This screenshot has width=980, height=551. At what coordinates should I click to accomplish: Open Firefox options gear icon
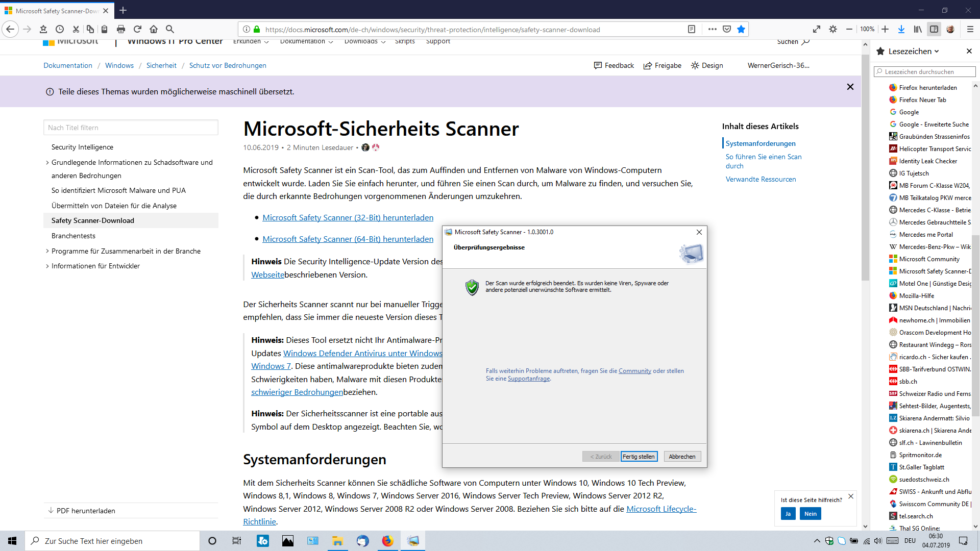(x=833, y=29)
